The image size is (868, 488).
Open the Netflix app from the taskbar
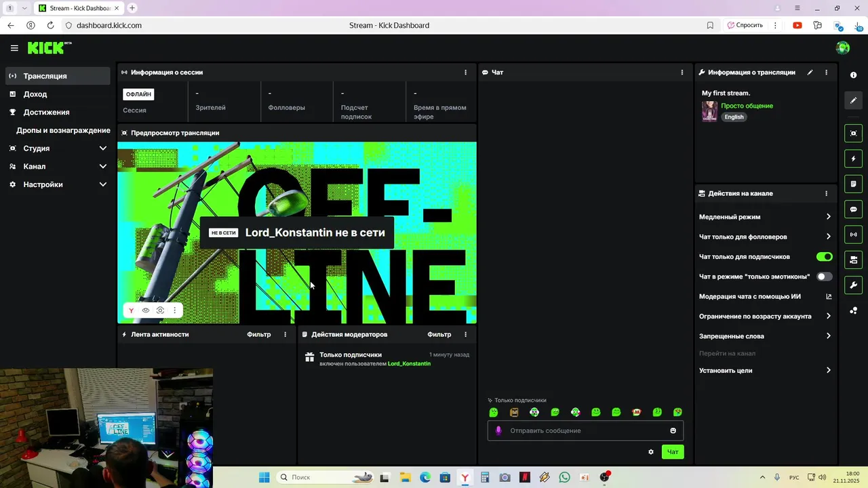(x=525, y=478)
